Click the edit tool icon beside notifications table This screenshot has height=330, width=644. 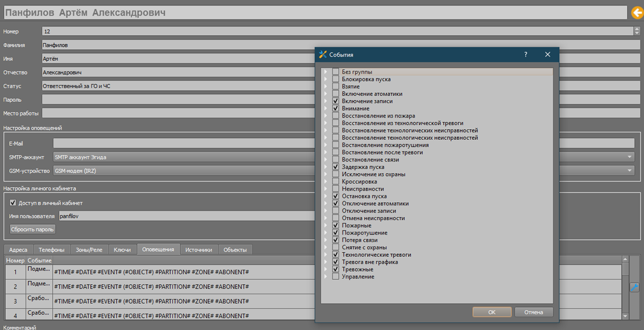tap(634, 287)
